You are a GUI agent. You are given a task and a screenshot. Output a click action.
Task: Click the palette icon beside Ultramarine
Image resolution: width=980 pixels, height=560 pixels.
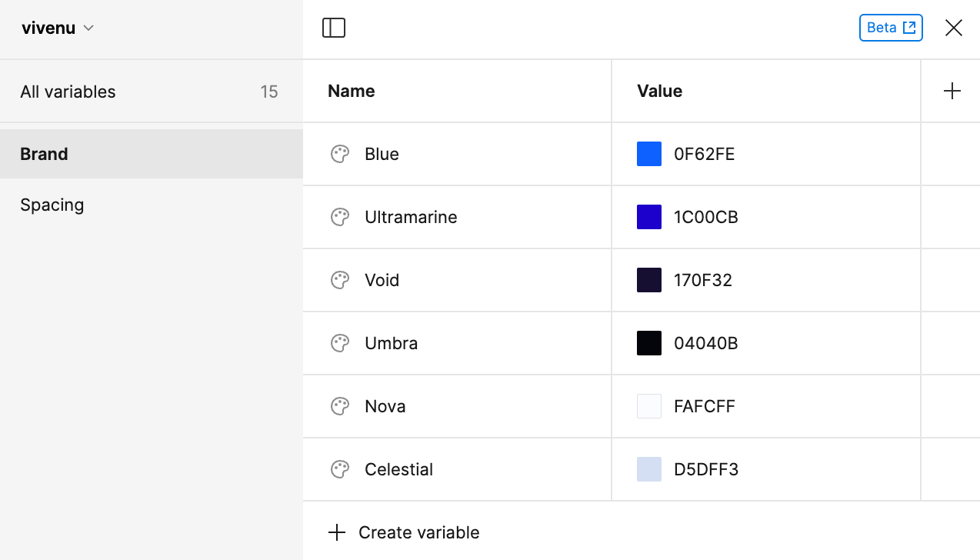point(340,217)
